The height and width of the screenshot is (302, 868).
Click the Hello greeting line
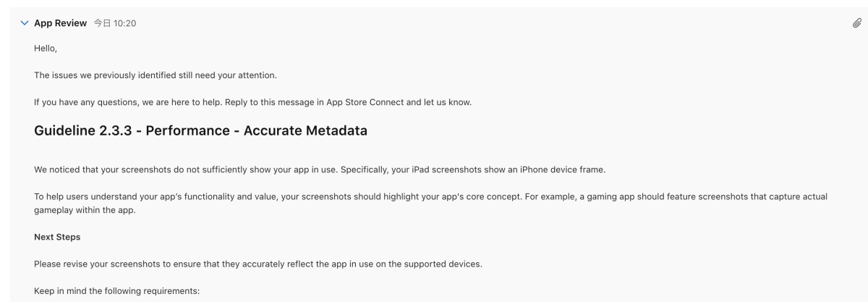44,48
